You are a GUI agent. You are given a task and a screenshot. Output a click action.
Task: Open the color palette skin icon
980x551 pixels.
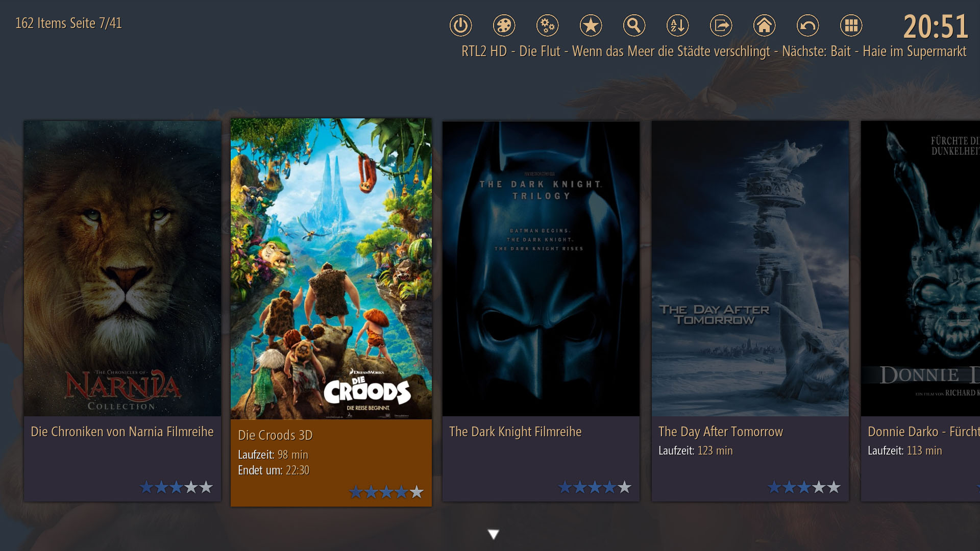click(504, 26)
